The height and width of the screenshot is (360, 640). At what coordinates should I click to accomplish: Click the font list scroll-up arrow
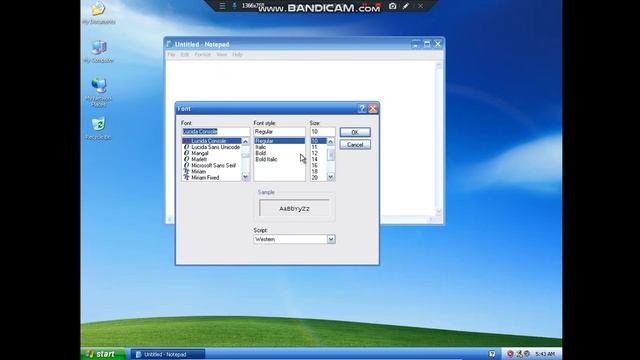click(245, 141)
